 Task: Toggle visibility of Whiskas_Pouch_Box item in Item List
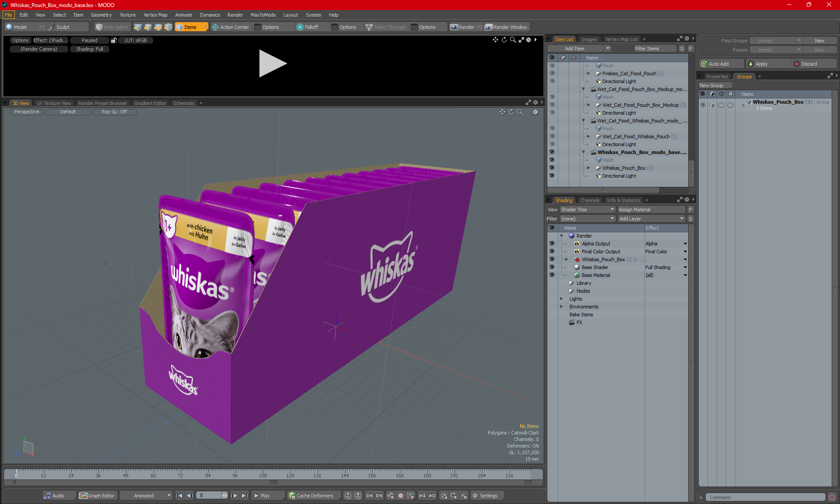pos(552,168)
